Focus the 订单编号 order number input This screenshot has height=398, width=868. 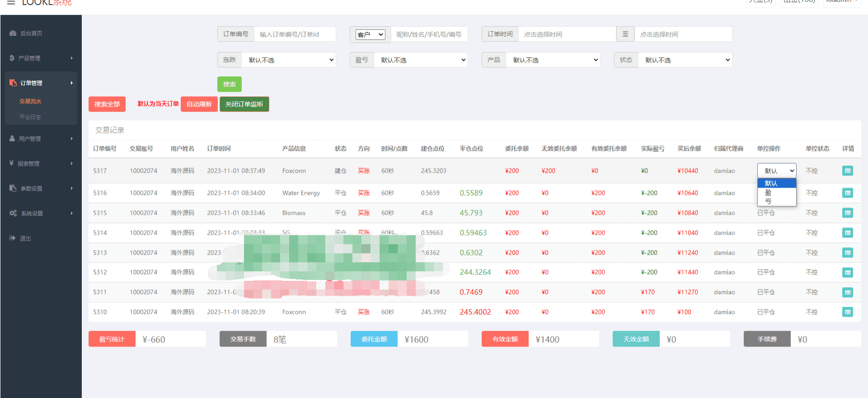[295, 34]
